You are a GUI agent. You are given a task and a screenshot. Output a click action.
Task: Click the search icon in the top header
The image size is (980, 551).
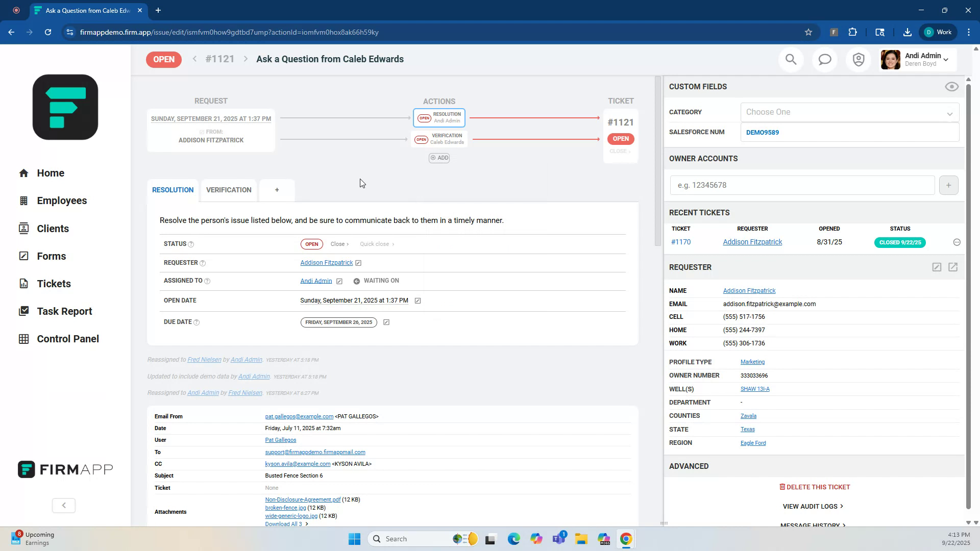(x=791, y=59)
